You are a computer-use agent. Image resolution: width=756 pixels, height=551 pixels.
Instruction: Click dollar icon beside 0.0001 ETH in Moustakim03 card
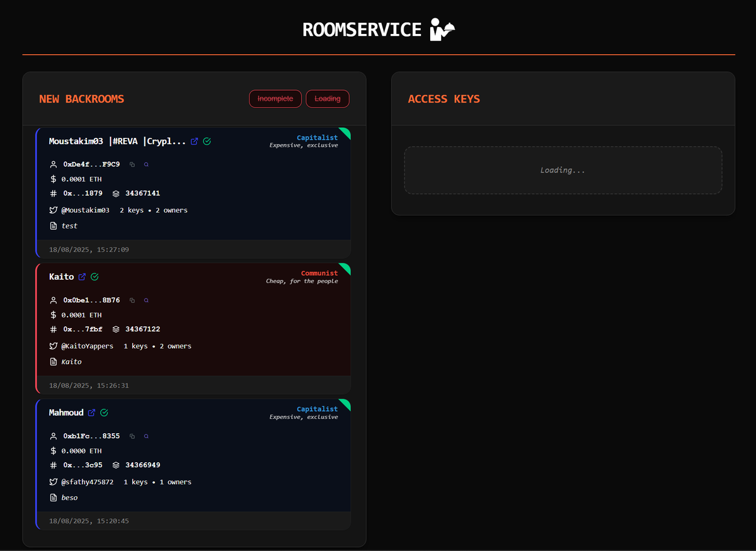(x=54, y=179)
